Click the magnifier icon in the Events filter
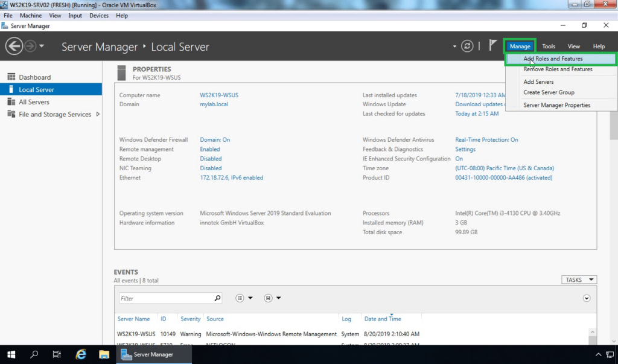Image resolution: width=618 pixels, height=364 pixels. pyautogui.click(x=217, y=298)
